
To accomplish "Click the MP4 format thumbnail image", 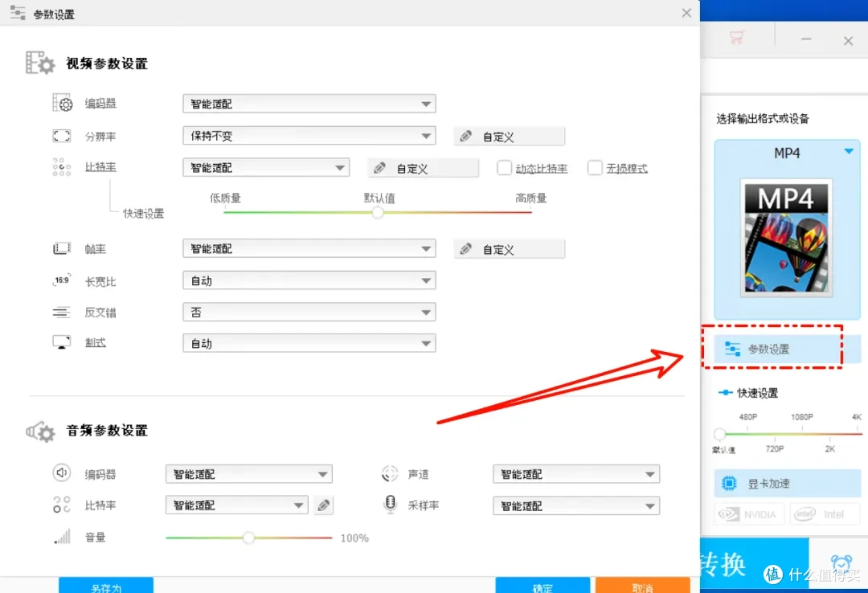I will tap(786, 237).
